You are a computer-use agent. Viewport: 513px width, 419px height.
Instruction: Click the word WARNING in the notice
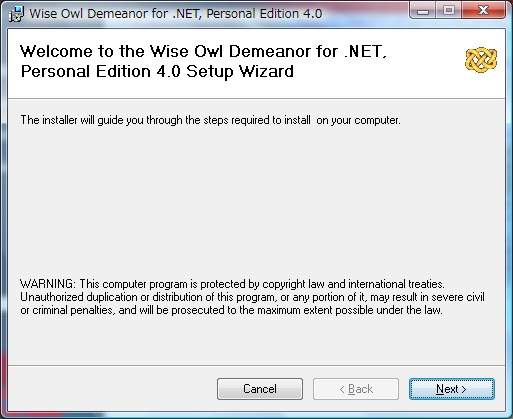(x=48, y=284)
